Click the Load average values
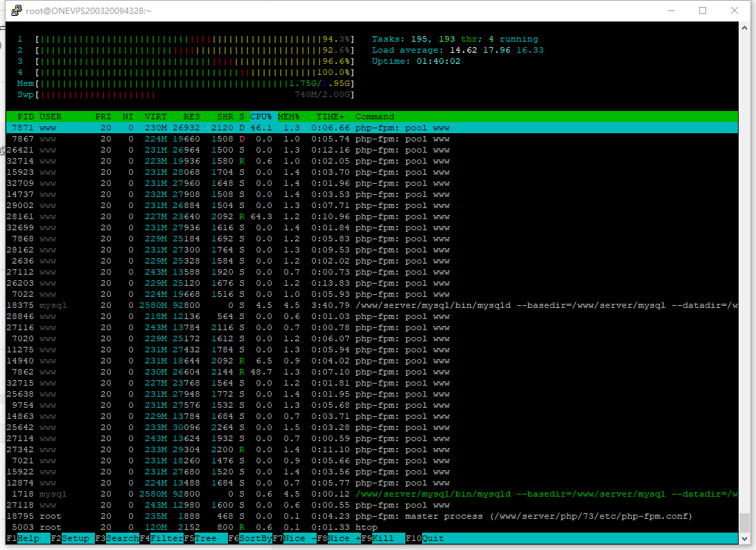This screenshot has width=756, height=550. [497, 50]
